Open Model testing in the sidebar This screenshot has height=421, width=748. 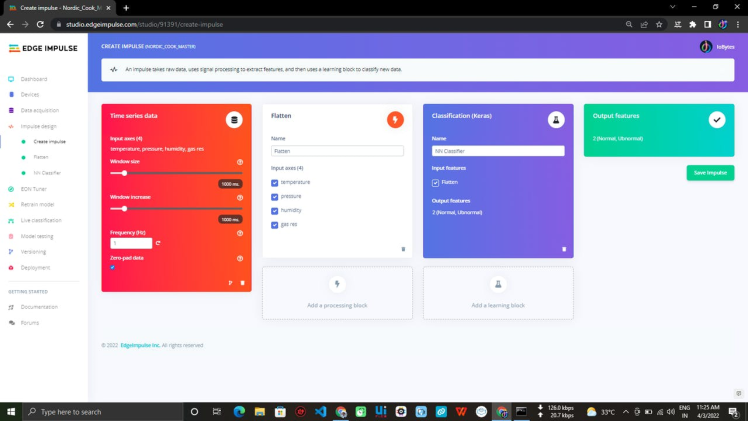click(37, 236)
